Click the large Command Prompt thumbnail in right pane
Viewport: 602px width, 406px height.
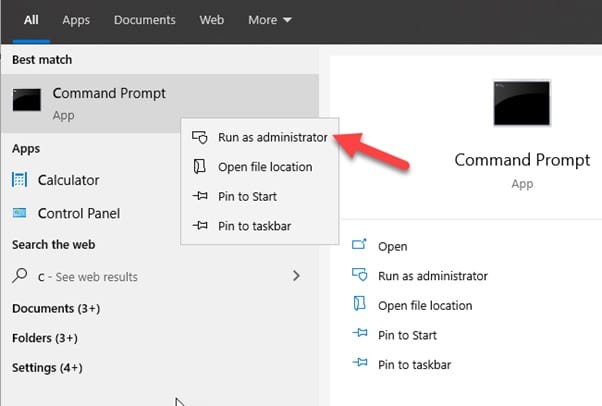pos(521,103)
